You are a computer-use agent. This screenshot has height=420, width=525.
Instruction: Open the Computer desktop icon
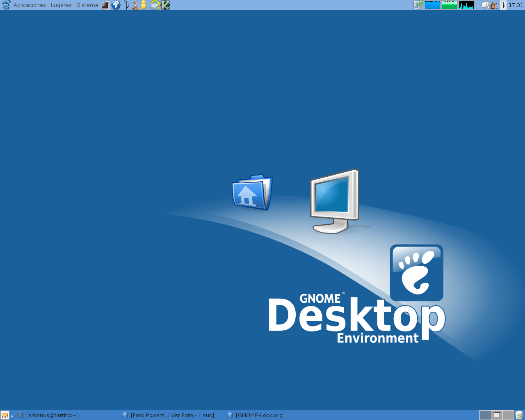click(335, 201)
